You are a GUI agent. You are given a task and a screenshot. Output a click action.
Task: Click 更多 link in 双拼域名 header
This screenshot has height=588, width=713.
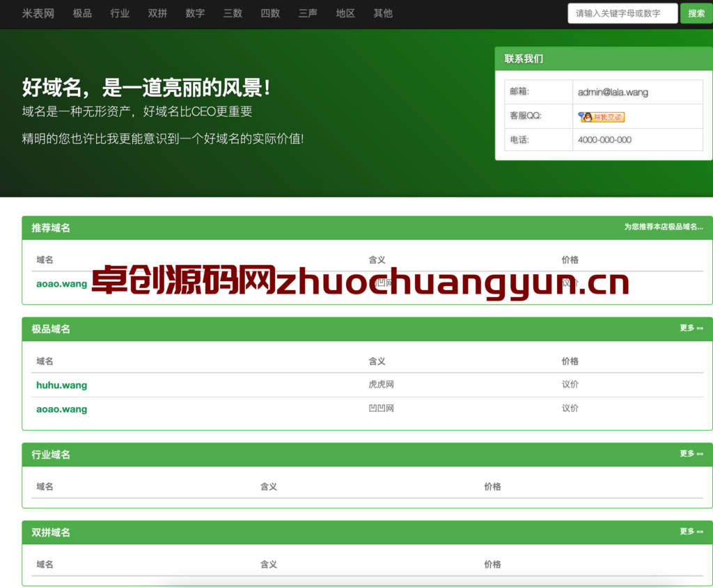point(691,531)
